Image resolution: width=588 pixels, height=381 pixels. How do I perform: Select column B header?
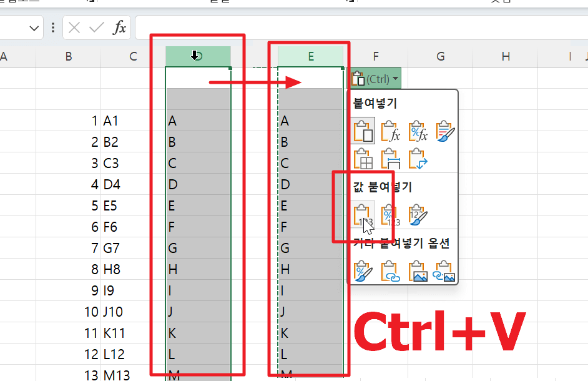click(68, 57)
